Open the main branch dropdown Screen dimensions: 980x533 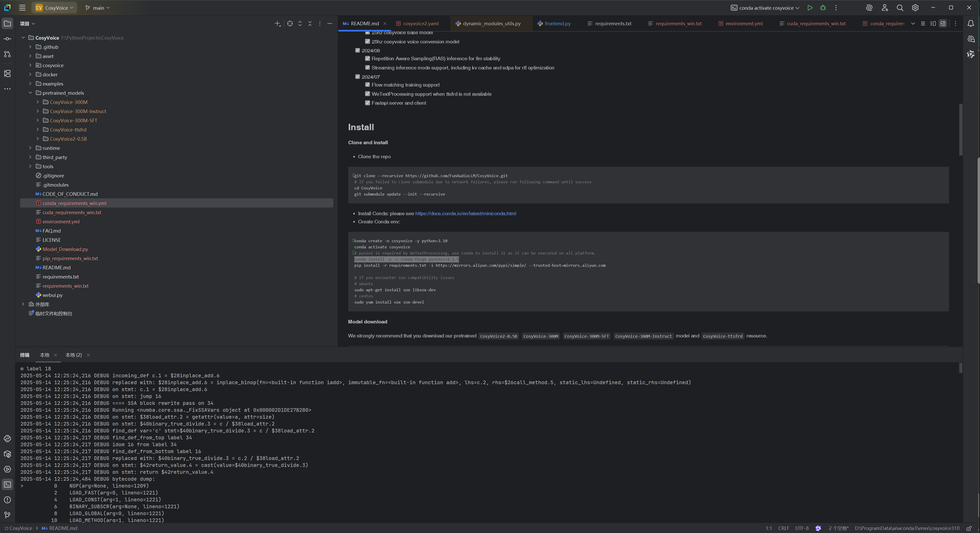(x=98, y=8)
